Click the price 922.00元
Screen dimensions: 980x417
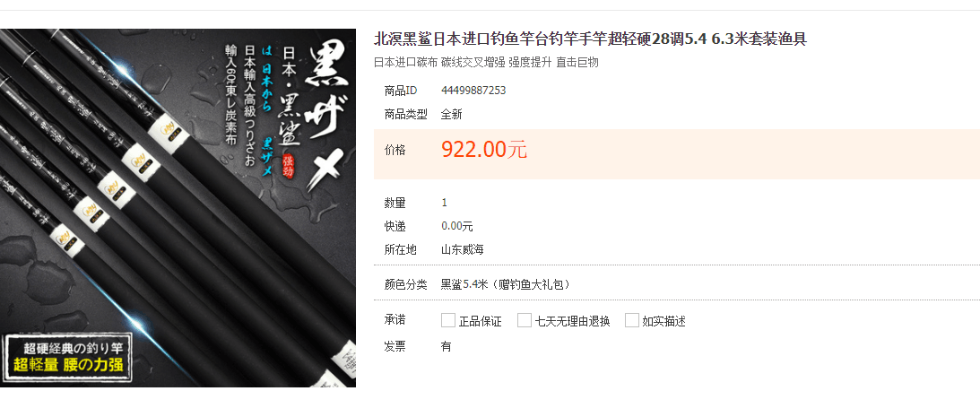tap(484, 150)
